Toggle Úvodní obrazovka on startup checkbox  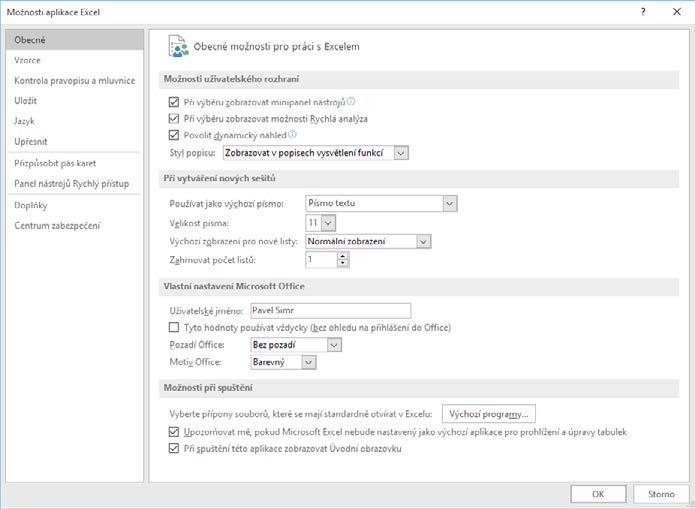(x=174, y=448)
